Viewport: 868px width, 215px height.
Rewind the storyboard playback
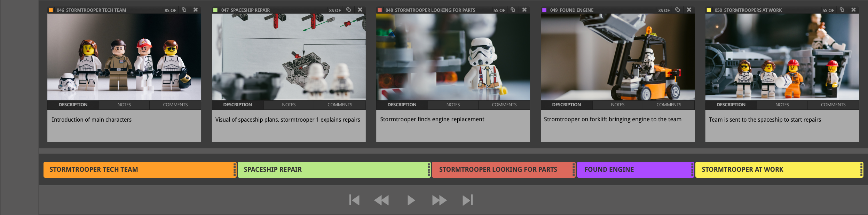click(381, 200)
